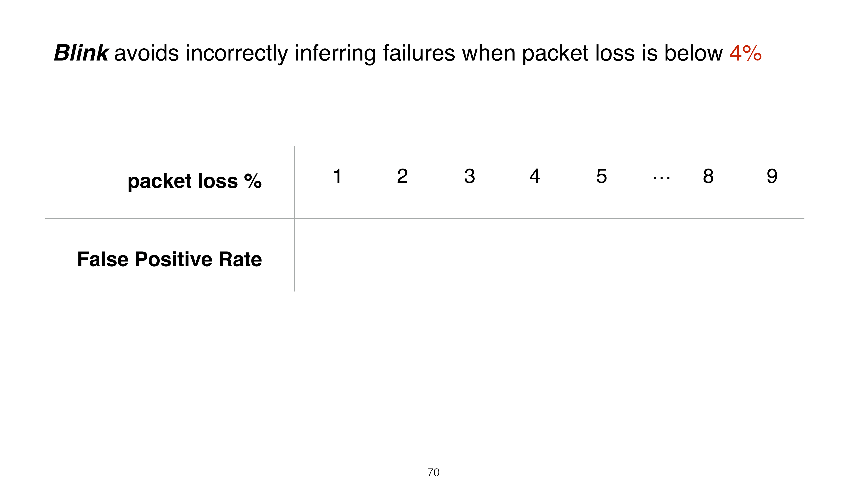Click packet loss value 2
The image size is (868, 488).
click(x=402, y=176)
